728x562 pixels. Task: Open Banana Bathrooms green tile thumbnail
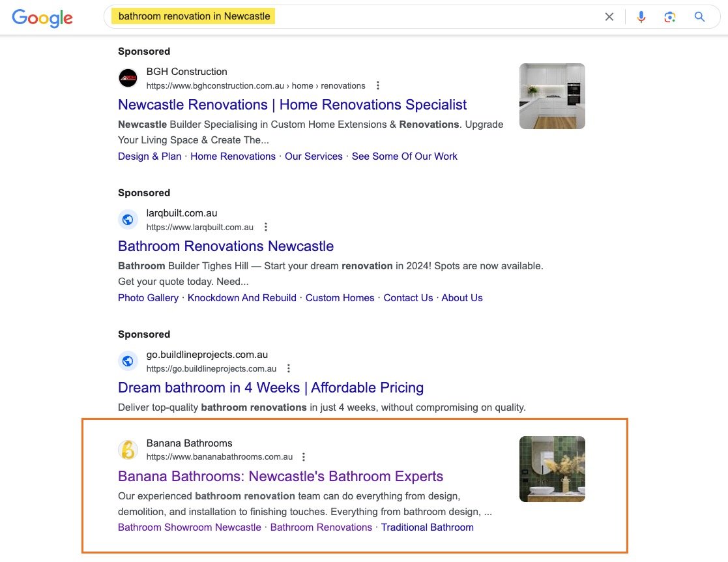point(552,469)
